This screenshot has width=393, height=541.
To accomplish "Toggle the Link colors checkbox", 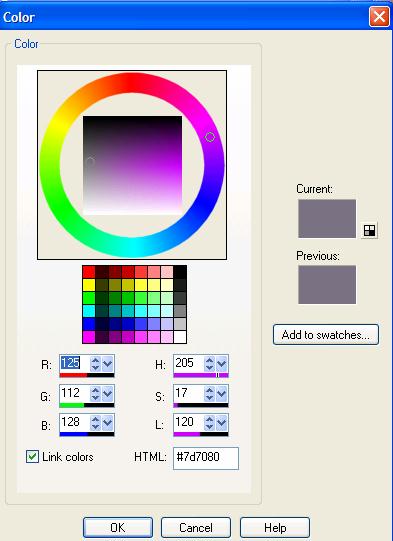I will coord(32,457).
